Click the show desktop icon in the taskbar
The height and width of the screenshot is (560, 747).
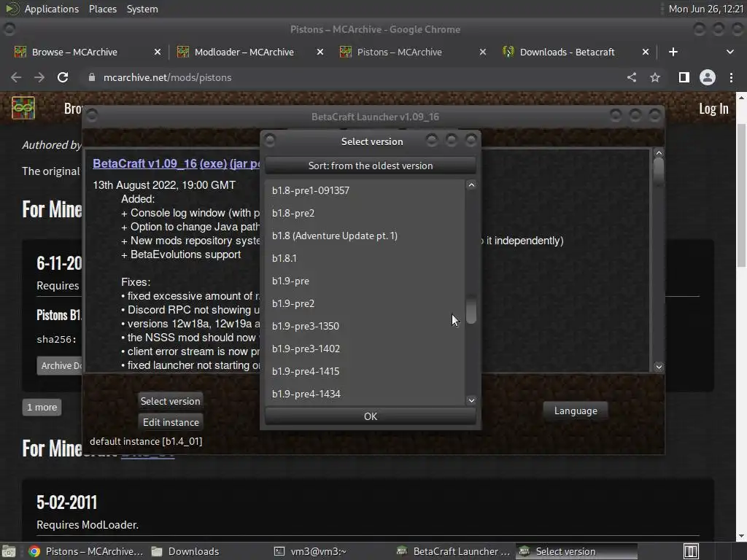pos(9,551)
